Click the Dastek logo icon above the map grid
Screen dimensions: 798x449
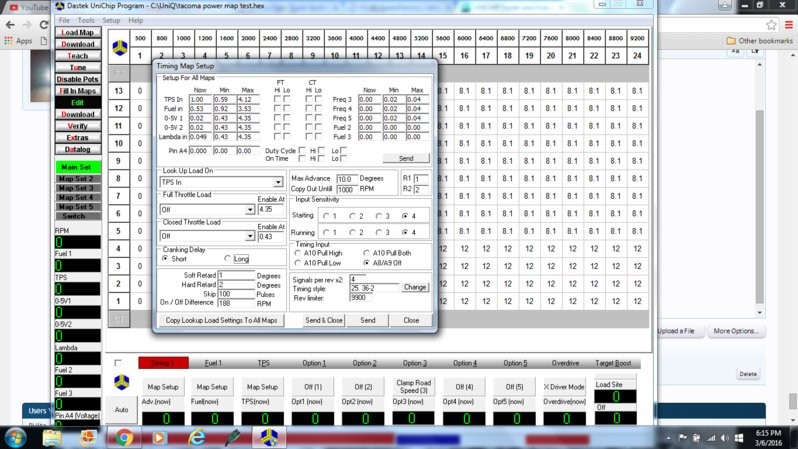(x=120, y=48)
